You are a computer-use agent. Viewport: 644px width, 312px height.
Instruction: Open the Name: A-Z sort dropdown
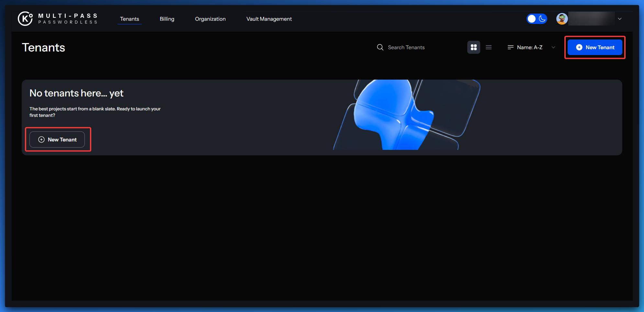pos(529,47)
